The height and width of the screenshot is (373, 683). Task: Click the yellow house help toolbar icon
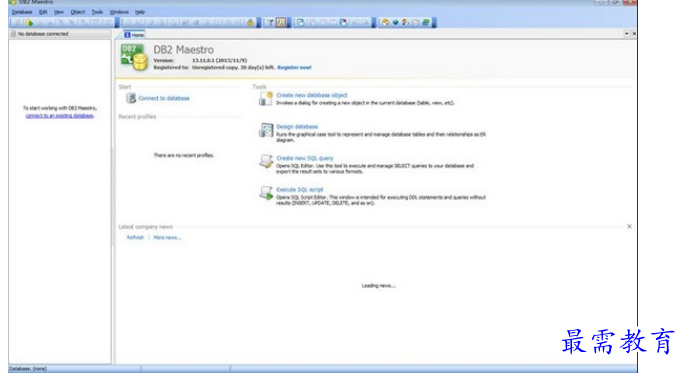click(385, 22)
